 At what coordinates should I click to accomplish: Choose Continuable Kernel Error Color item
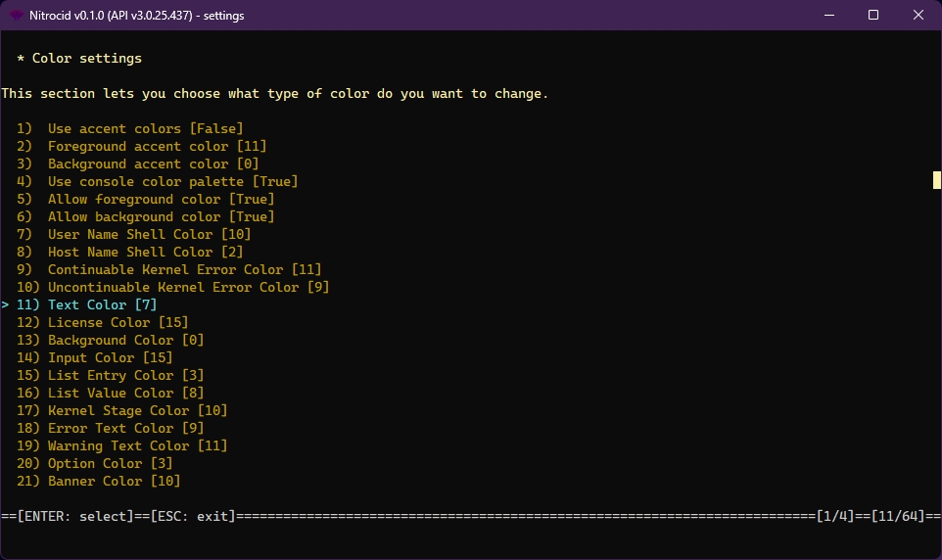(184, 269)
